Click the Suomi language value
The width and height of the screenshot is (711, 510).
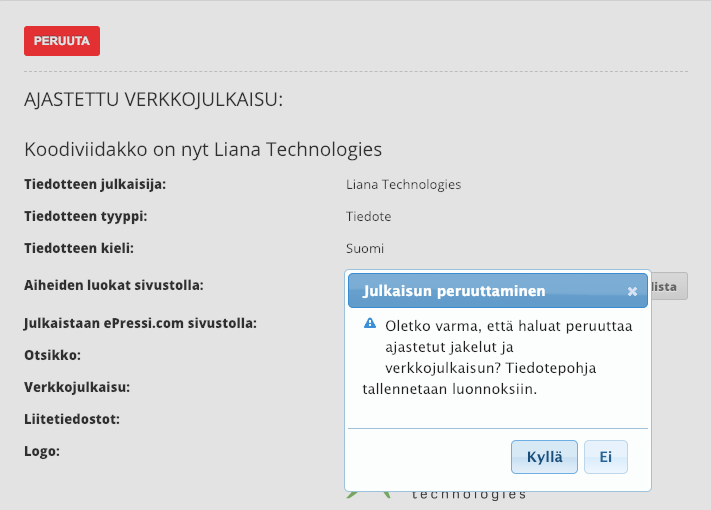[365, 248]
